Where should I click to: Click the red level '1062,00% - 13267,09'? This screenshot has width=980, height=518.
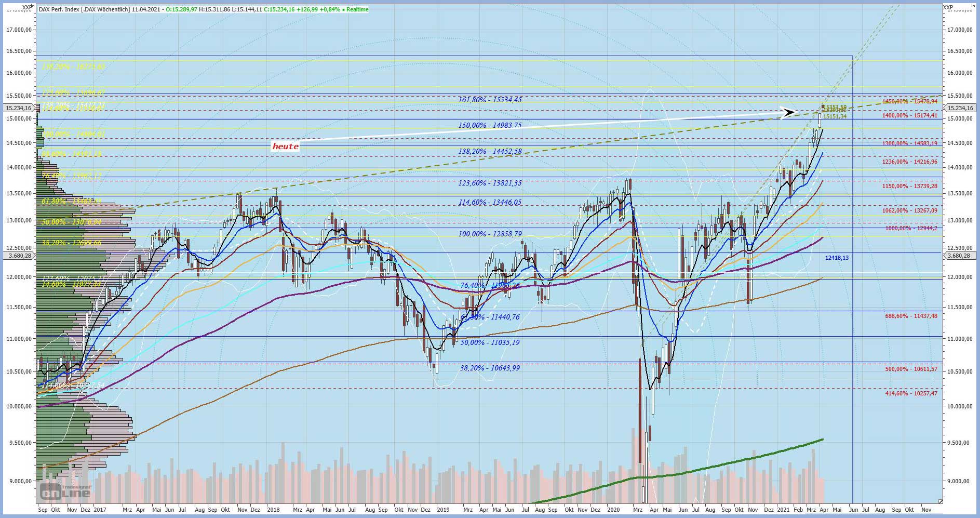(x=910, y=211)
